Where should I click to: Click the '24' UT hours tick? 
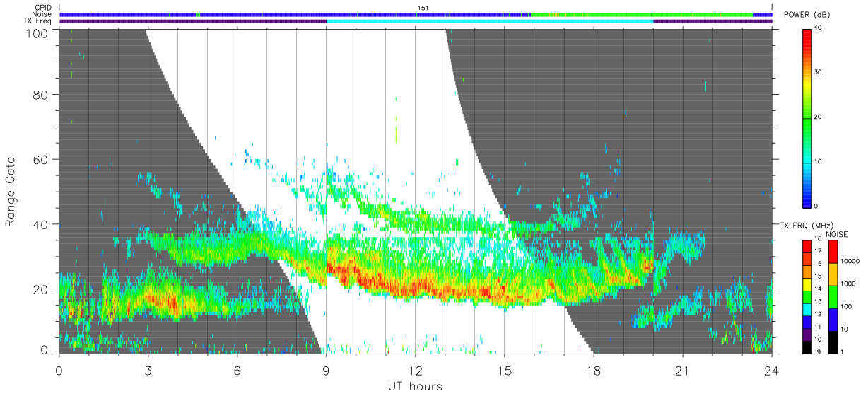pyautogui.click(x=771, y=370)
